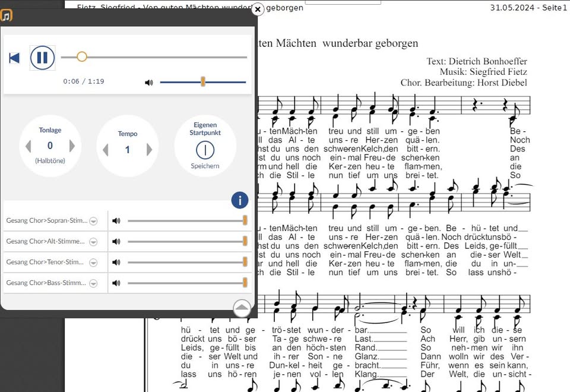Mute the Sopran-Stimme track
The height and width of the screenshot is (392, 570).
coord(116,221)
